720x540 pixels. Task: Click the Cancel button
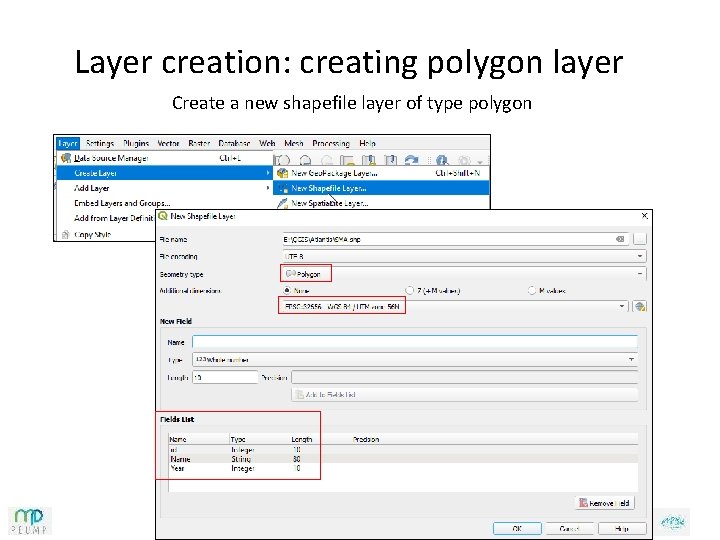(x=569, y=529)
